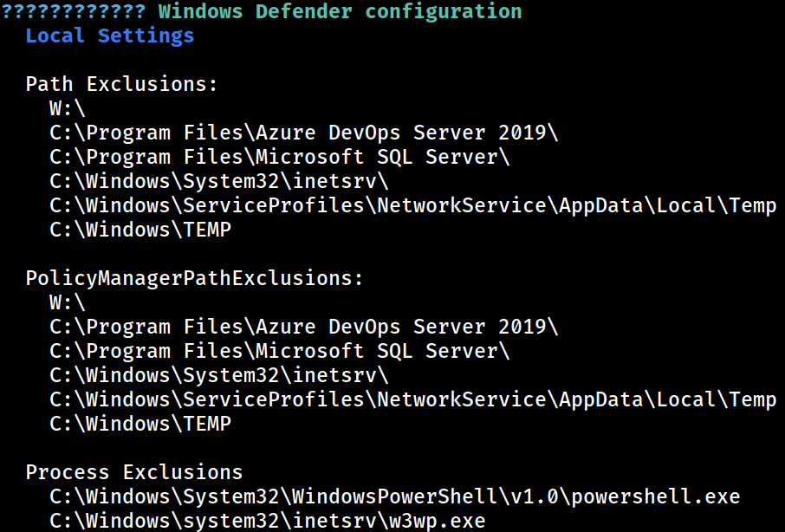Click inetsrv\ path under PolicyManagerPathExclusions
Viewport: 785px width, 532px height.
pyautogui.click(x=219, y=375)
